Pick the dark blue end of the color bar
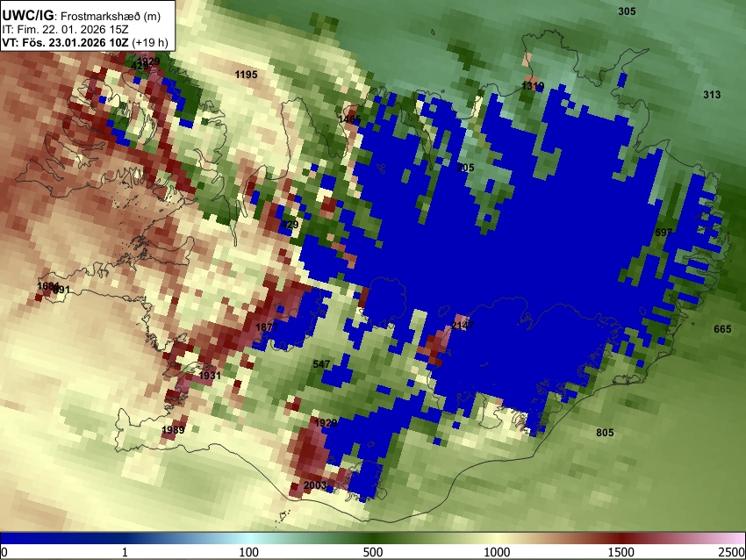 (x=29, y=538)
